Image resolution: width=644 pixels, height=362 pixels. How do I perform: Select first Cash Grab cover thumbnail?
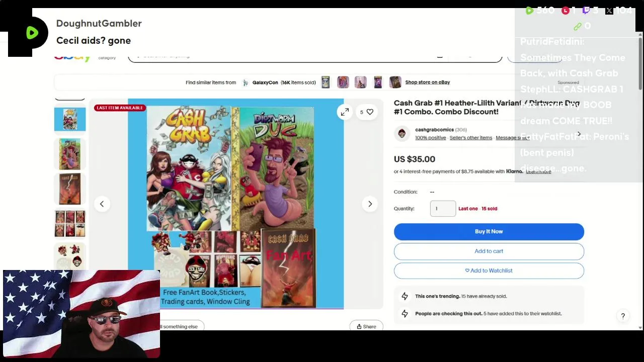70,119
